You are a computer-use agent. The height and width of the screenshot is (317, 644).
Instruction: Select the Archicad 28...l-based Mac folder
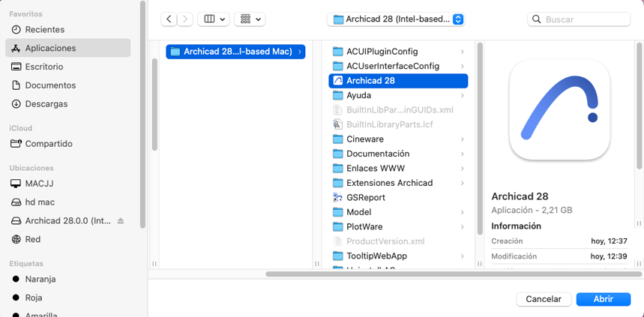[x=235, y=52]
